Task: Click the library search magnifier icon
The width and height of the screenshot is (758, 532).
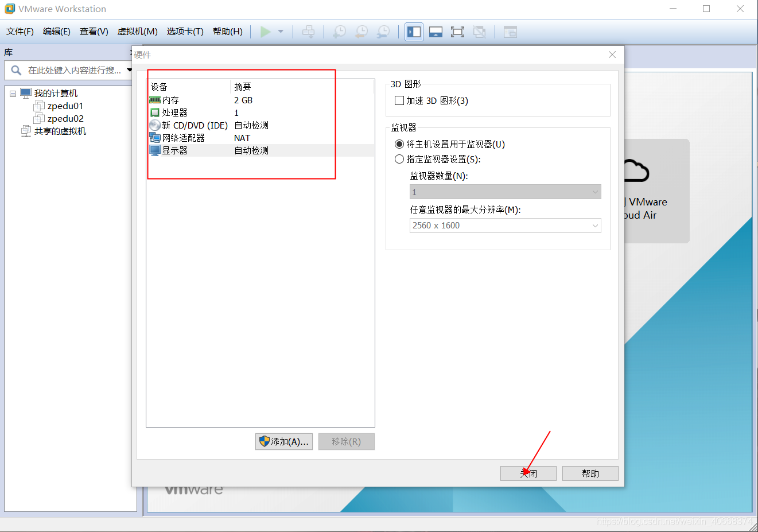Action: [16, 70]
